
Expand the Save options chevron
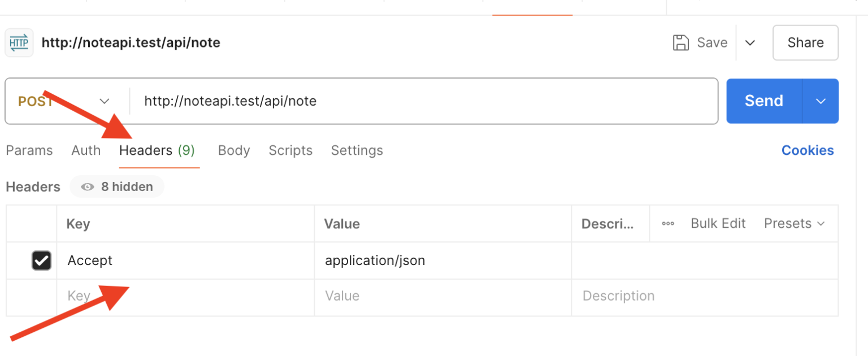tap(750, 43)
